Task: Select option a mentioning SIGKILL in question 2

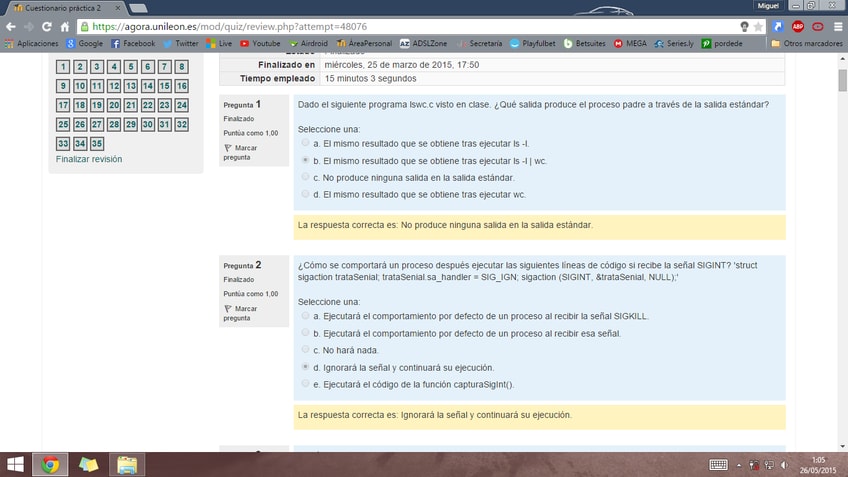Action: (x=306, y=315)
